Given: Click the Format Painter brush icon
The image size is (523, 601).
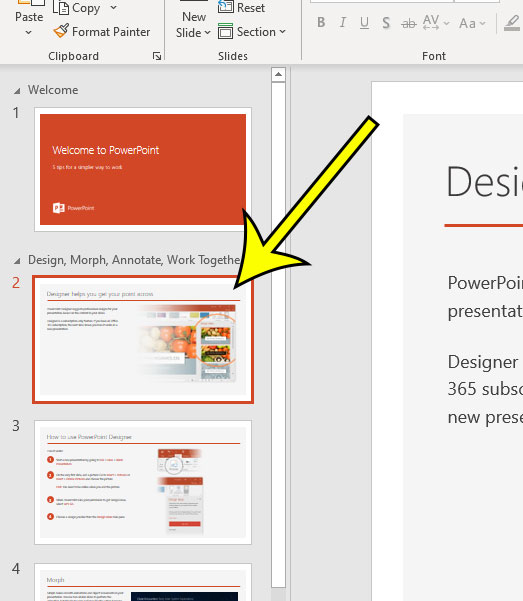Looking at the screenshot, I should pos(61,31).
